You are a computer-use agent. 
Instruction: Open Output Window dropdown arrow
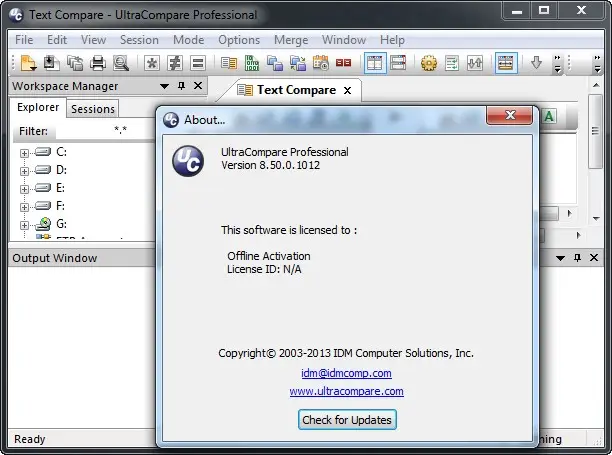[x=560, y=258]
